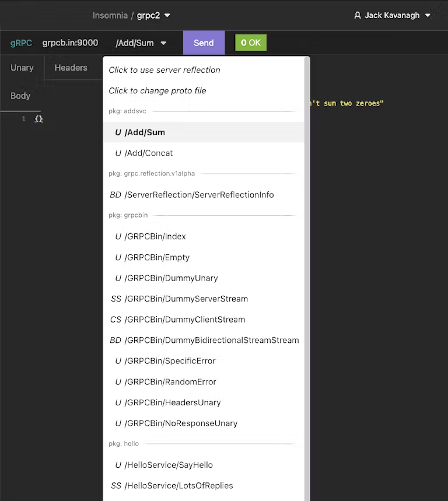Click the green 0 OK status badge
The image size is (448, 501).
[251, 43]
